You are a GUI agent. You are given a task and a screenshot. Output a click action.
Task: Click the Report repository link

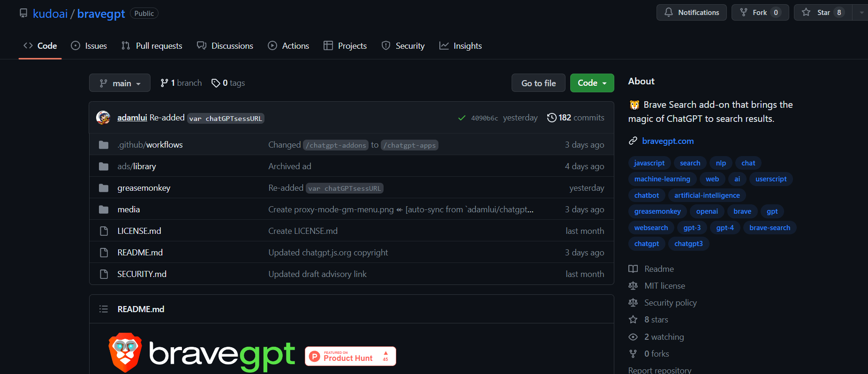[x=660, y=370]
